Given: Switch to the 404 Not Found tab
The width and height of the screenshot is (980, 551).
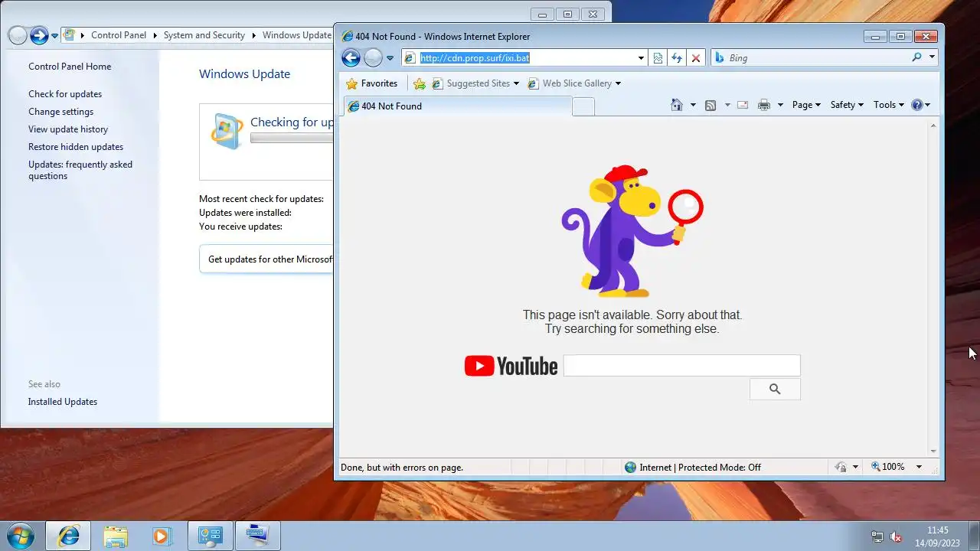Looking at the screenshot, I should (x=457, y=106).
